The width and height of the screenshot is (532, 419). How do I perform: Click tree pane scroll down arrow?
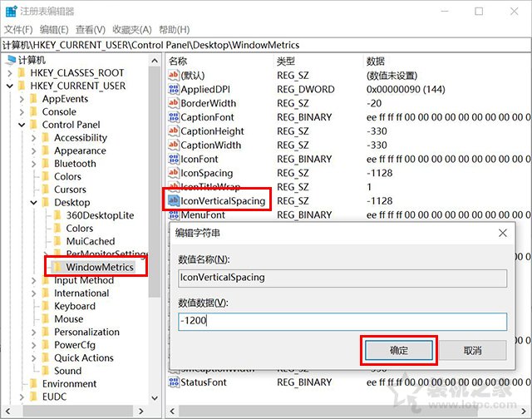(x=155, y=397)
